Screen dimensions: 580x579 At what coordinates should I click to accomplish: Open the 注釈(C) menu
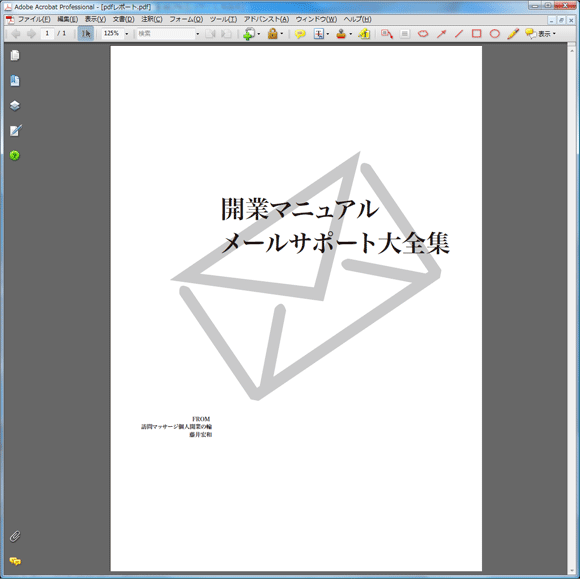pyautogui.click(x=152, y=19)
